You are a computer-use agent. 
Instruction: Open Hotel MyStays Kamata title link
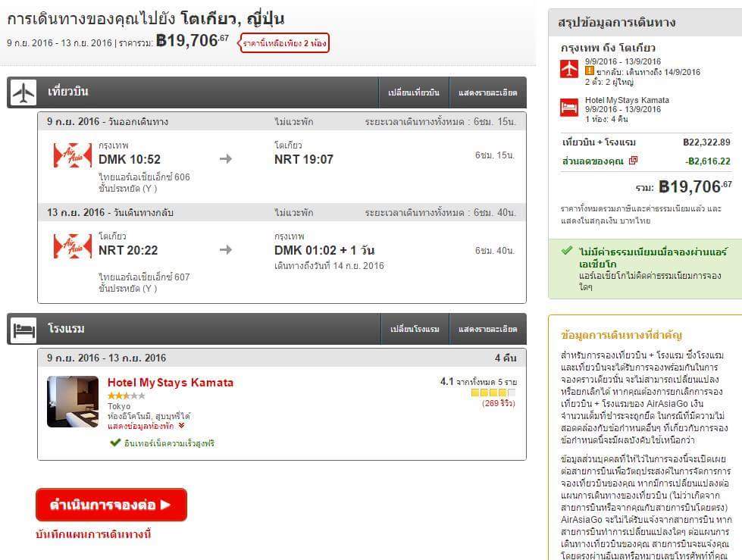pos(171,383)
